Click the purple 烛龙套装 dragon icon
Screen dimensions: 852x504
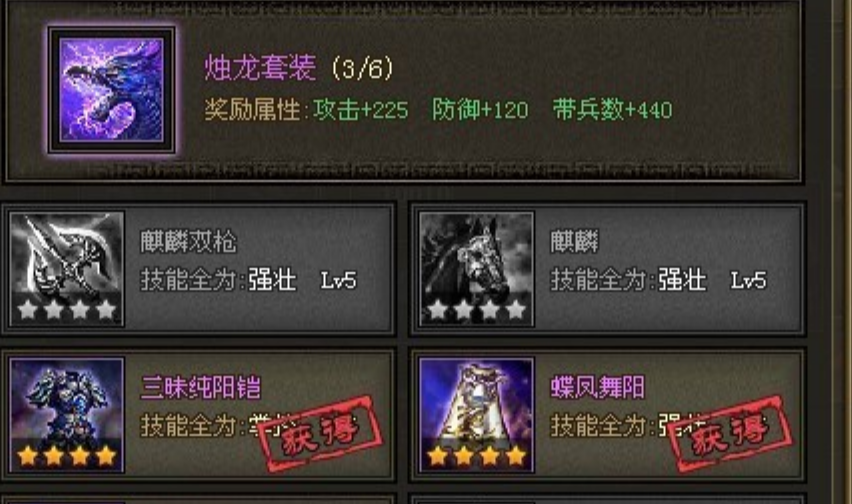pyautogui.click(x=111, y=90)
